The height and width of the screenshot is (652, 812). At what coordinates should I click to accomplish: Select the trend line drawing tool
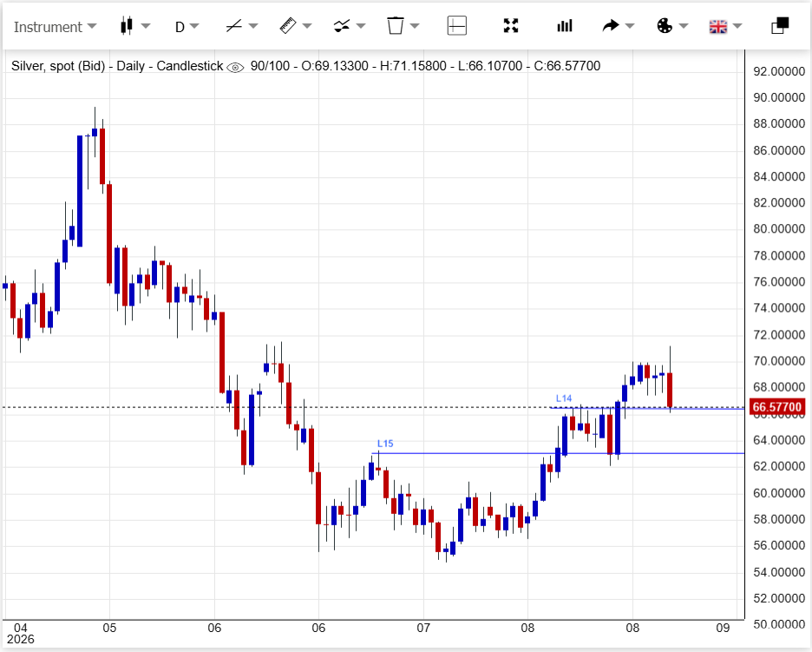coord(234,25)
